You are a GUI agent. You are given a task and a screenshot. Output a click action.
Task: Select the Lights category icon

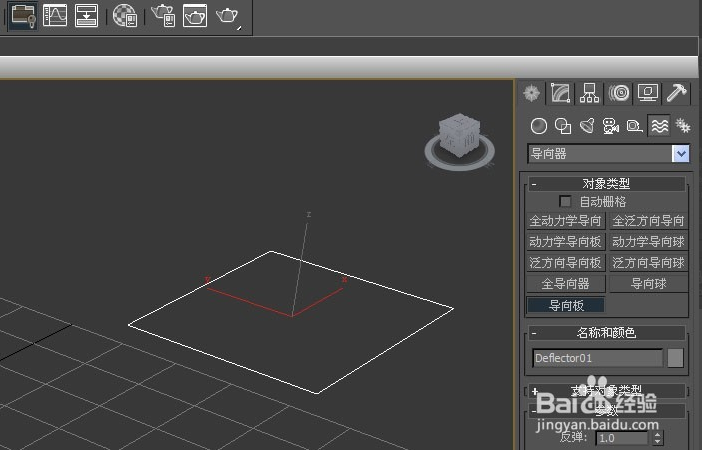point(587,126)
